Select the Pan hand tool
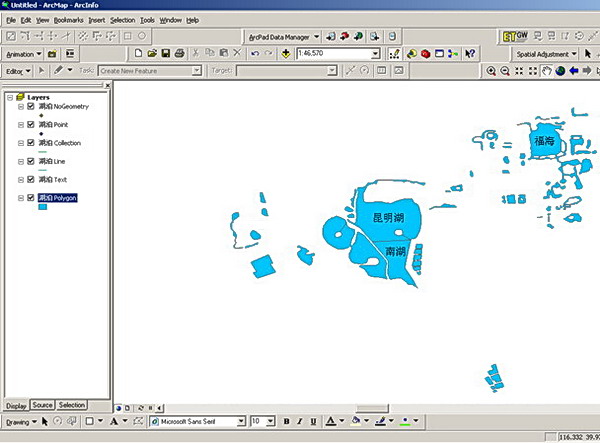The width and height of the screenshot is (600, 443). click(x=547, y=71)
